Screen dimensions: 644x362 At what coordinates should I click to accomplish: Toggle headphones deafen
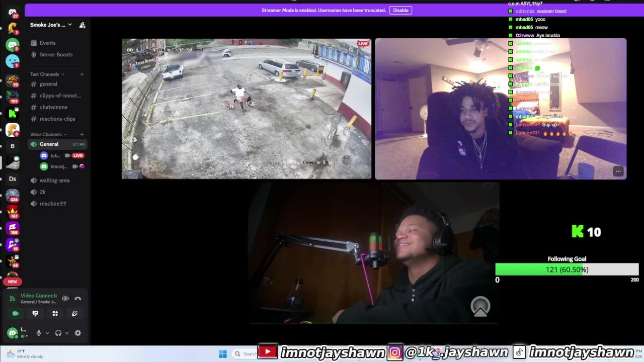click(58, 333)
